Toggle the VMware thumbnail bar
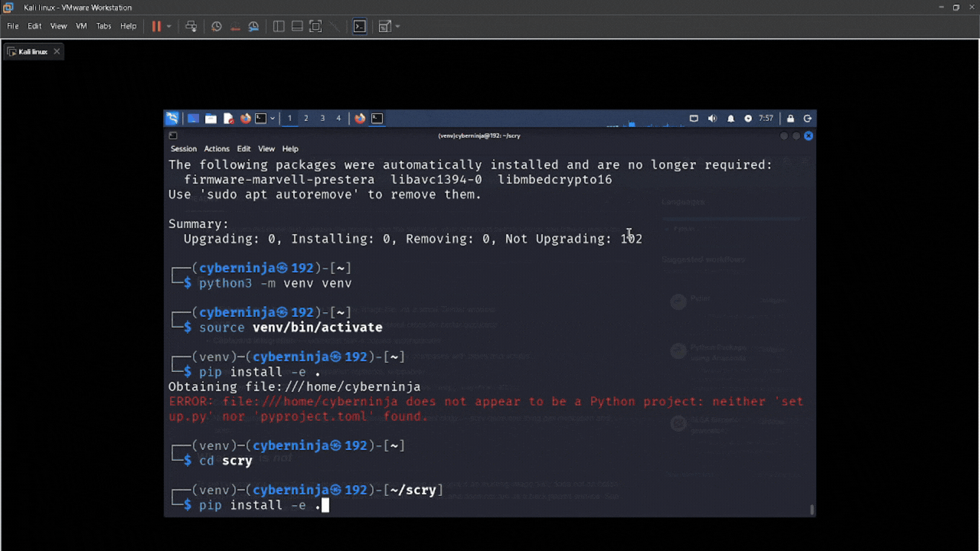 coord(297,26)
